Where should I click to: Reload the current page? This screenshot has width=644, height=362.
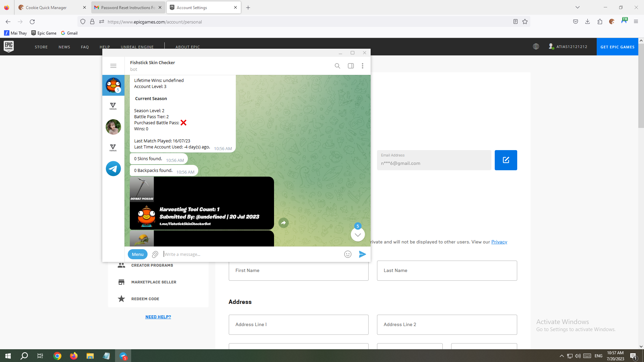pyautogui.click(x=32, y=22)
